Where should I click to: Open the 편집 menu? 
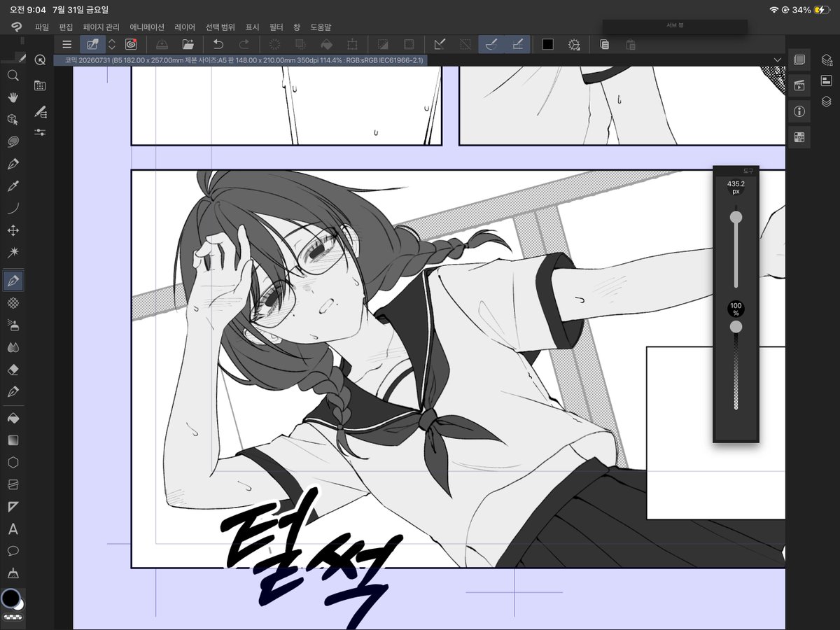click(66, 27)
